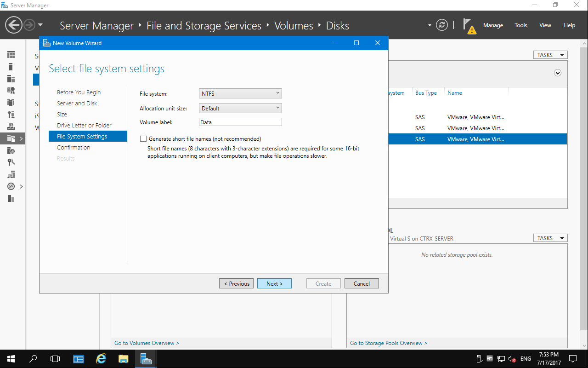The image size is (588, 368).
Task: Go to Confirmation wizard step
Action: [x=73, y=147]
